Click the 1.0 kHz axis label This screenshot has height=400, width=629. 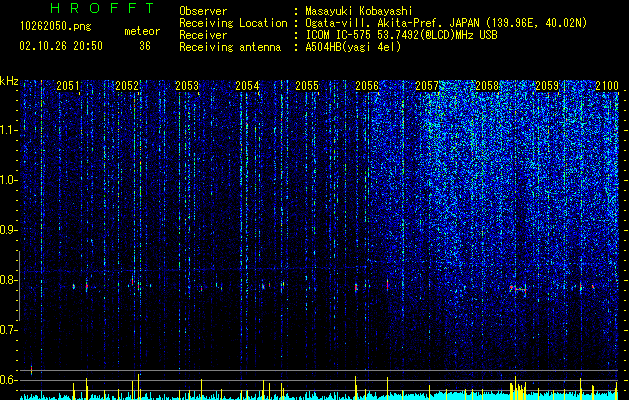click(x=9, y=180)
